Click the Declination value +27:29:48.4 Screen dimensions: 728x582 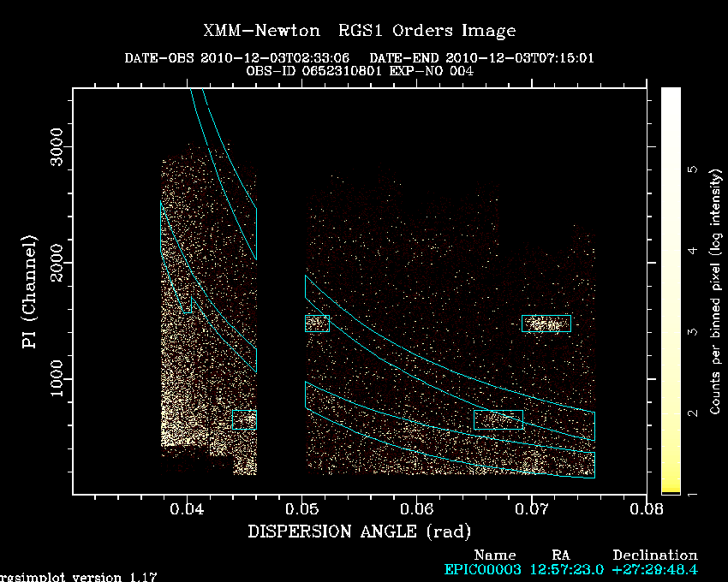(x=654, y=569)
